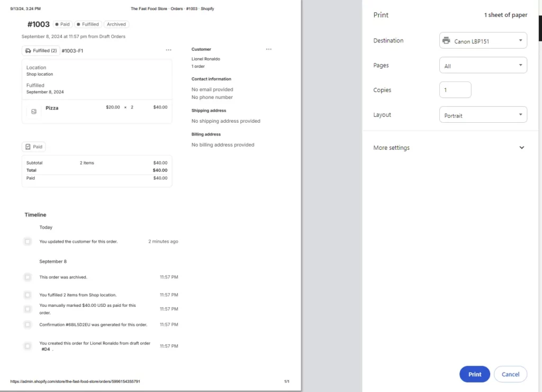This screenshot has width=542, height=392.
Task: Click the timeline marker for 'updated the customer'
Action: click(x=28, y=241)
